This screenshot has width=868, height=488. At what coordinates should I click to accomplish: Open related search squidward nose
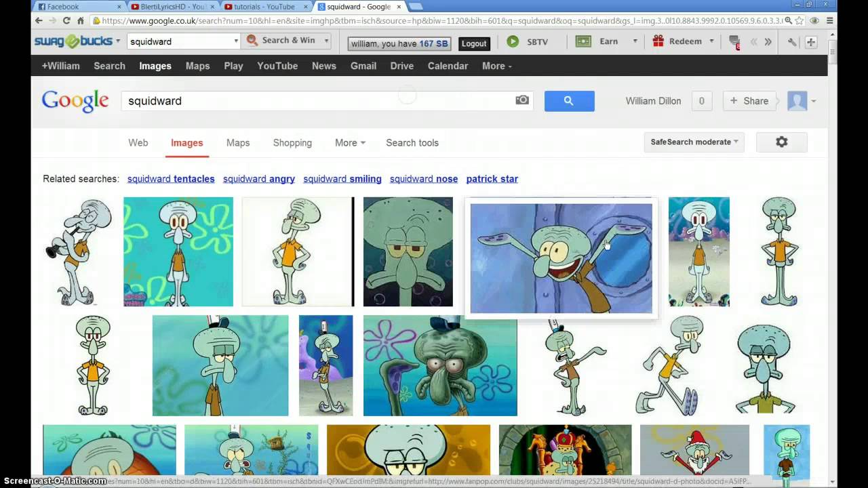[424, 179]
